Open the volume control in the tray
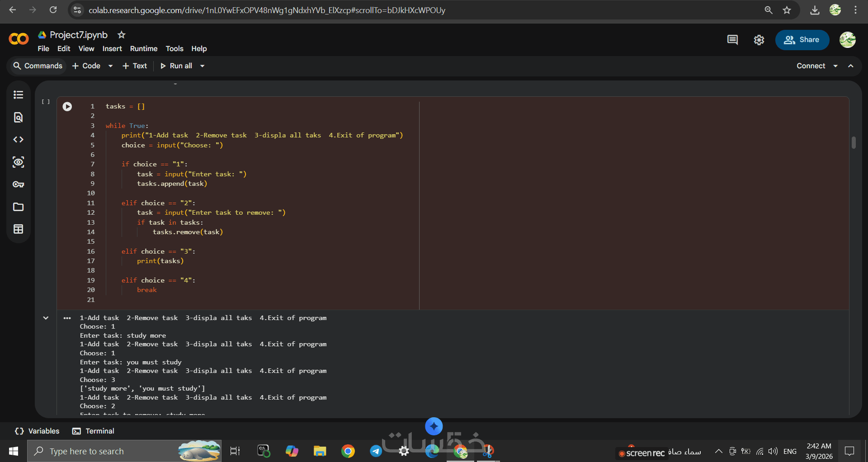 [773, 451]
